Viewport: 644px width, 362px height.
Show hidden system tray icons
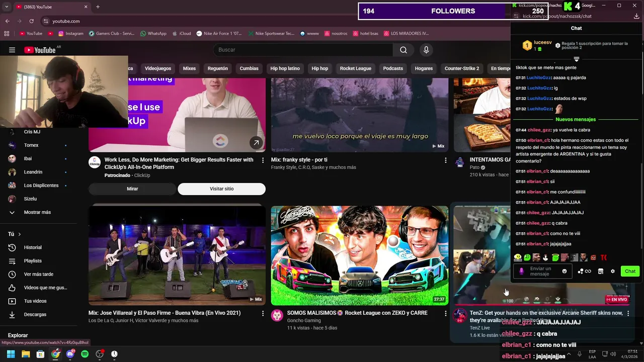569,354
